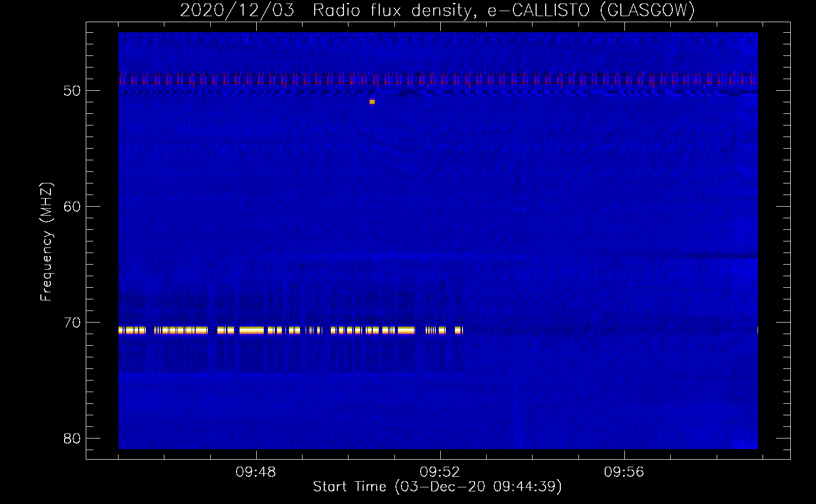Click the 09:48 time tick label
The width and height of the screenshot is (816, 504).
pos(256,472)
